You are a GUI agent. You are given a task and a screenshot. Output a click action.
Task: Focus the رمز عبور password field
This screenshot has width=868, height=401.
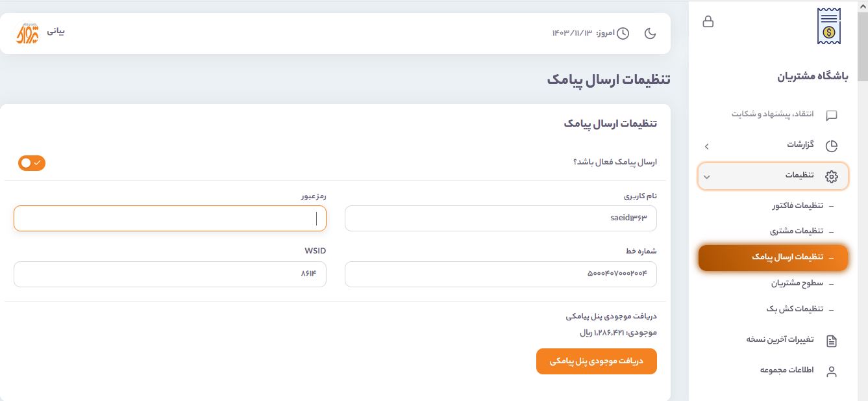coord(169,218)
